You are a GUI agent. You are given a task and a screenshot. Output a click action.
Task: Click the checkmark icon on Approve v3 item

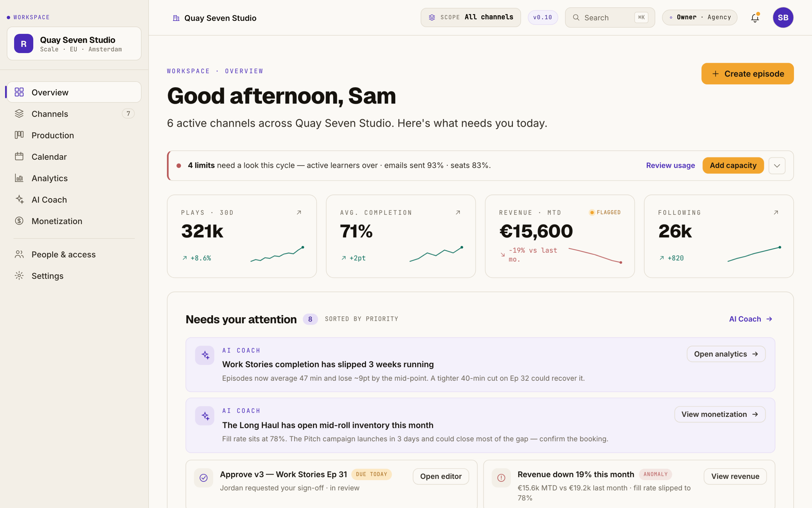click(x=204, y=478)
